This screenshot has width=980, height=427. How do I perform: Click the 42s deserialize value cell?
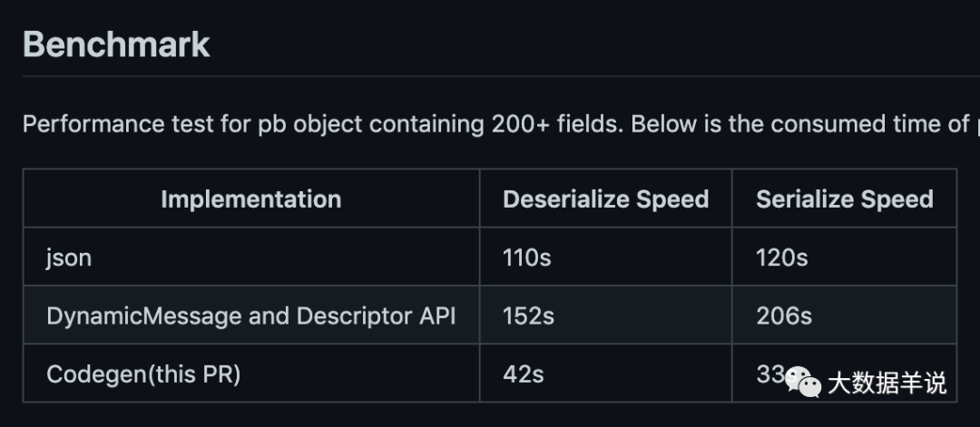pos(523,374)
